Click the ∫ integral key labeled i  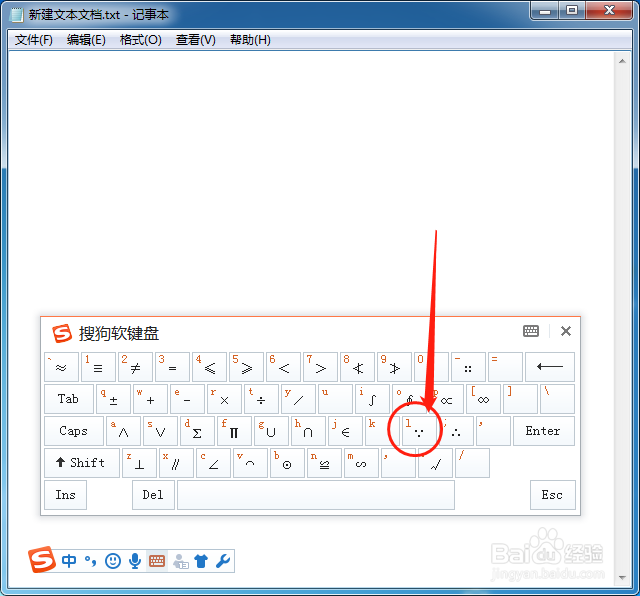coord(372,399)
